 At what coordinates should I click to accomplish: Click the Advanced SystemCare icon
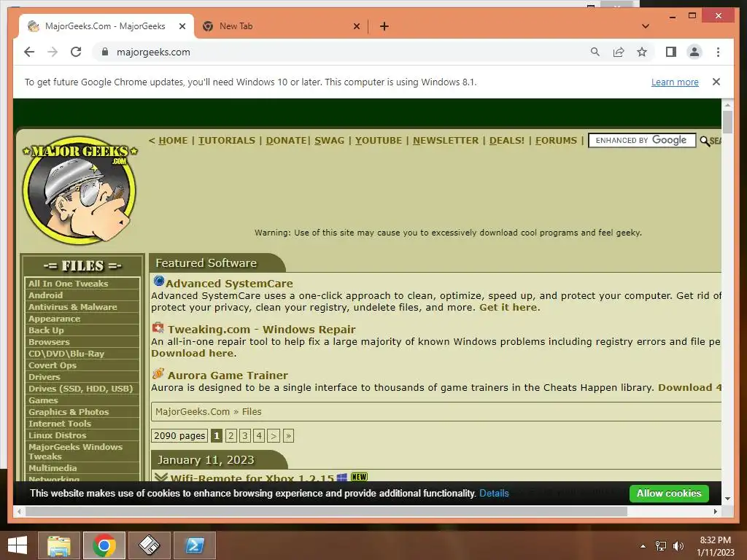(x=158, y=281)
